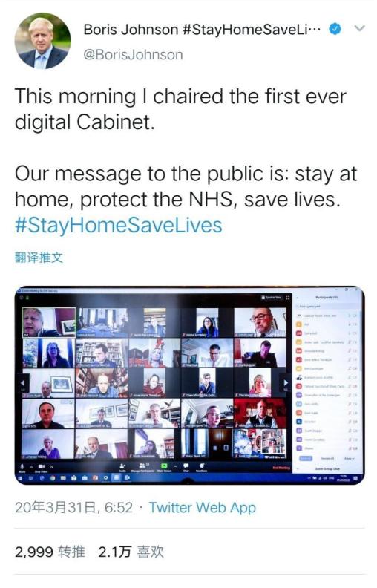Image resolution: width=377 pixels, height=588 pixels.
Task: Click the blue verified badge
Action: pyautogui.click(x=335, y=29)
